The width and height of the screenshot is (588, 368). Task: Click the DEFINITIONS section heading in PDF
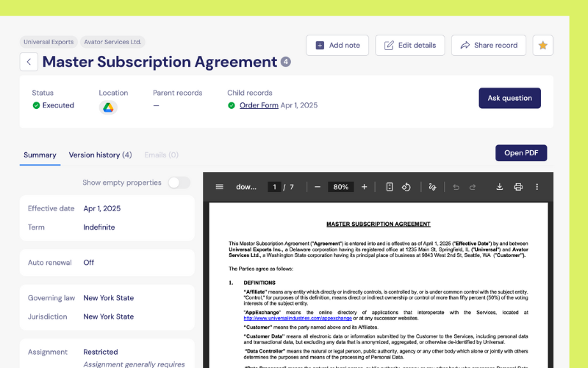point(259,283)
